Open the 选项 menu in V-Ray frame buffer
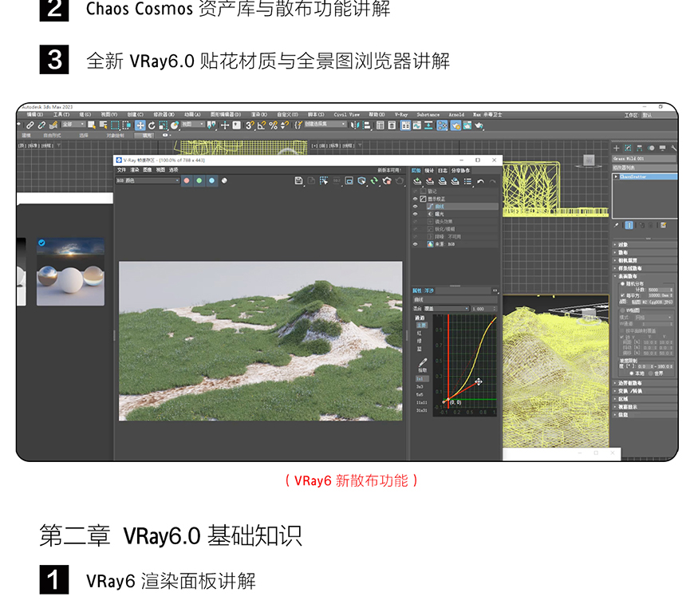 tap(174, 170)
